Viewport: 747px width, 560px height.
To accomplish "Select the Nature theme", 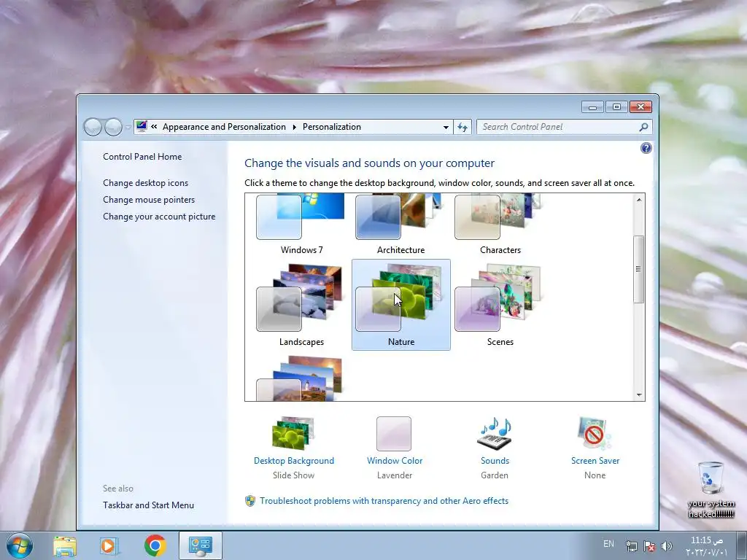I will pyautogui.click(x=400, y=305).
